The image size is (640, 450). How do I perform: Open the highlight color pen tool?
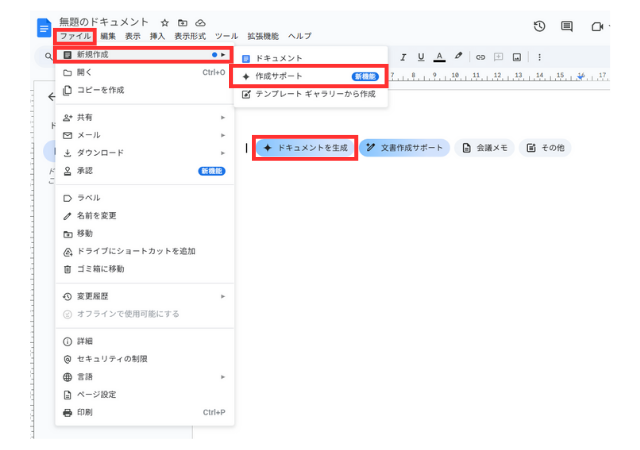click(458, 57)
